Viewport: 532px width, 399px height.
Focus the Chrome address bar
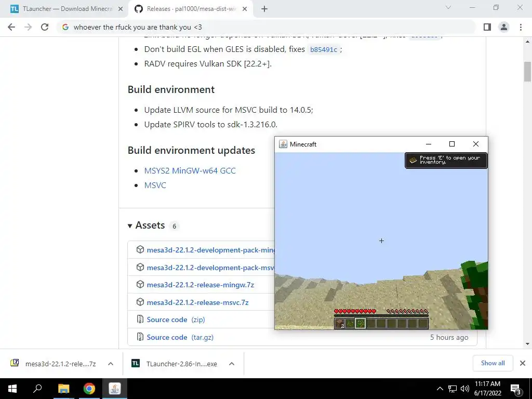pyautogui.click(x=267, y=27)
